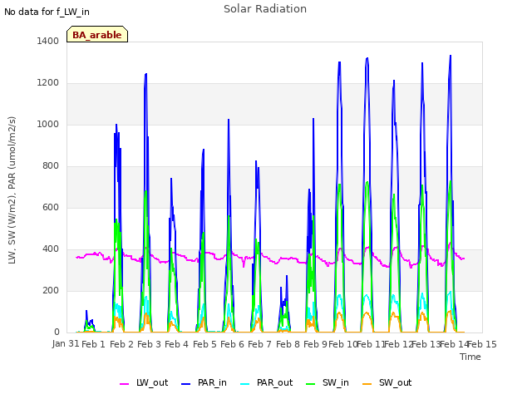Click the PAR_in peak on Feb 3
Image resolution: width=532 pixels, height=399 pixels.
coord(146,74)
